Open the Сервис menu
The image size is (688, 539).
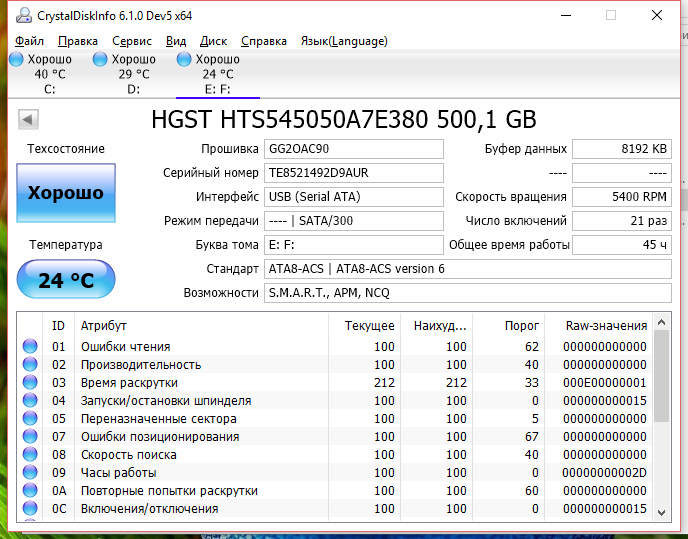[x=132, y=41]
